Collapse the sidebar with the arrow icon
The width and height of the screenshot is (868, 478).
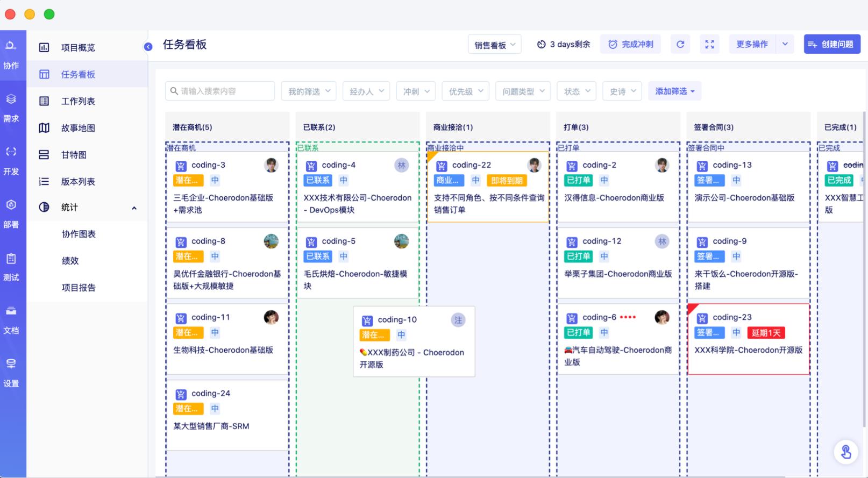pos(148,47)
